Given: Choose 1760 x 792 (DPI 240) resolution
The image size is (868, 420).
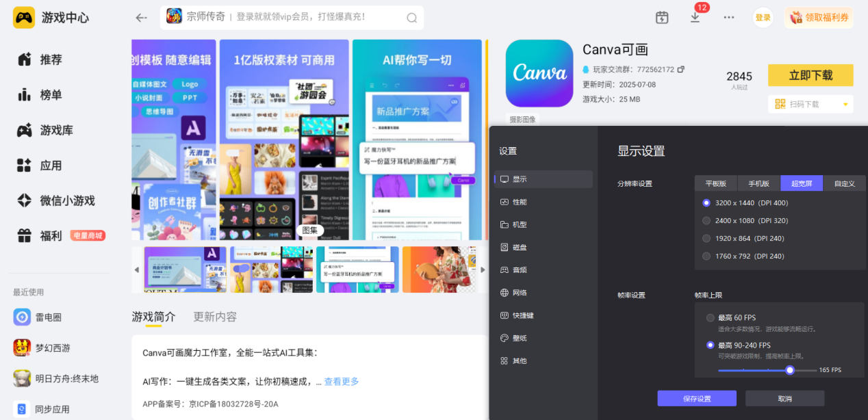Looking at the screenshot, I should 743,256.
